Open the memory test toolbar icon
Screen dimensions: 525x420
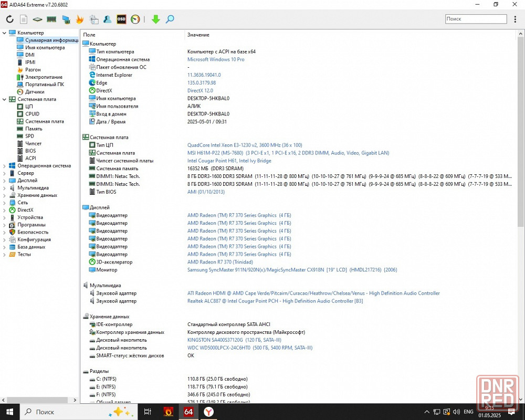point(51,19)
